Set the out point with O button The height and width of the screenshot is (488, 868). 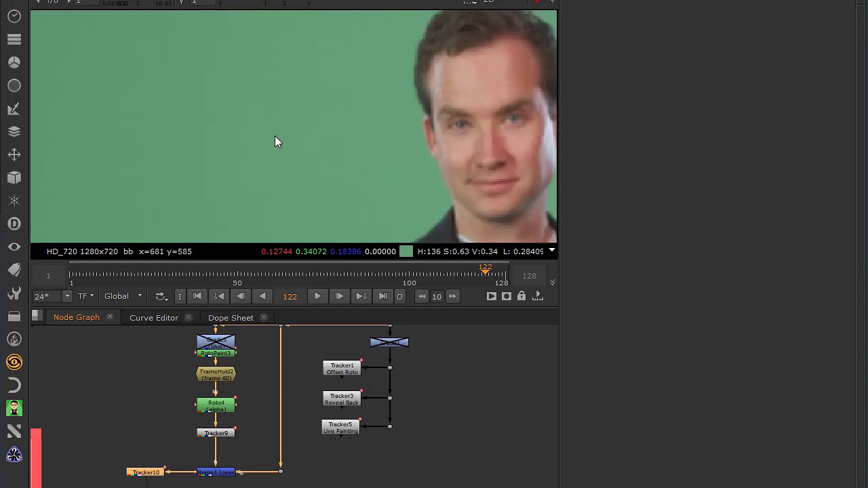tap(399, 296)
